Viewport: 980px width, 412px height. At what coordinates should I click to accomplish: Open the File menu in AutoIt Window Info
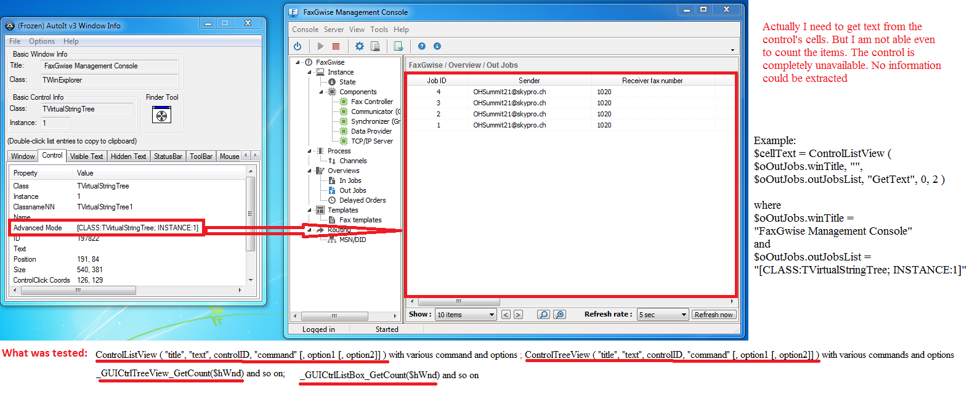pos(15,41)
